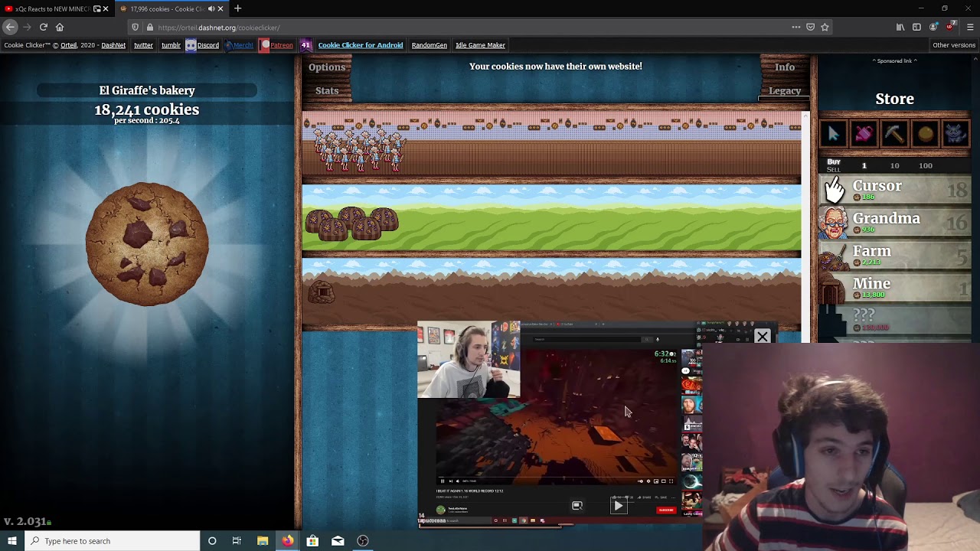The height and width of the screenshot is (551, 980).
Task: Open File Explorer from the taskbar
Action: point(262,541)
